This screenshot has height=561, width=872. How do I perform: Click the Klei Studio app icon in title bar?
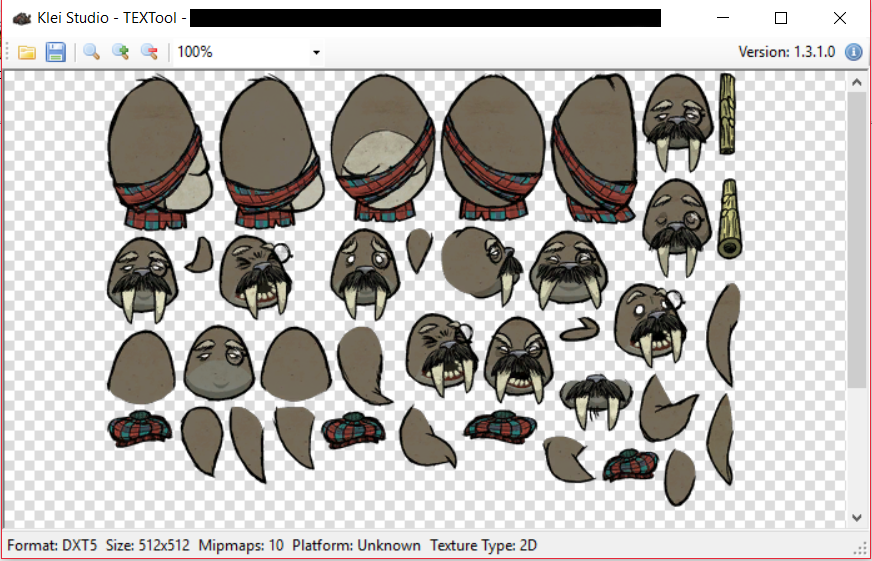(x=21, y=18)
